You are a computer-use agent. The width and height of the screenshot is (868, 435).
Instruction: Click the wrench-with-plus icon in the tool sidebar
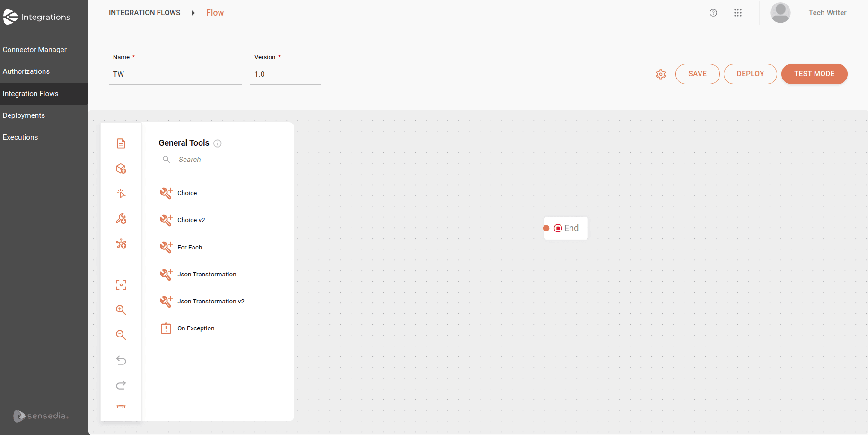[121, 219]
